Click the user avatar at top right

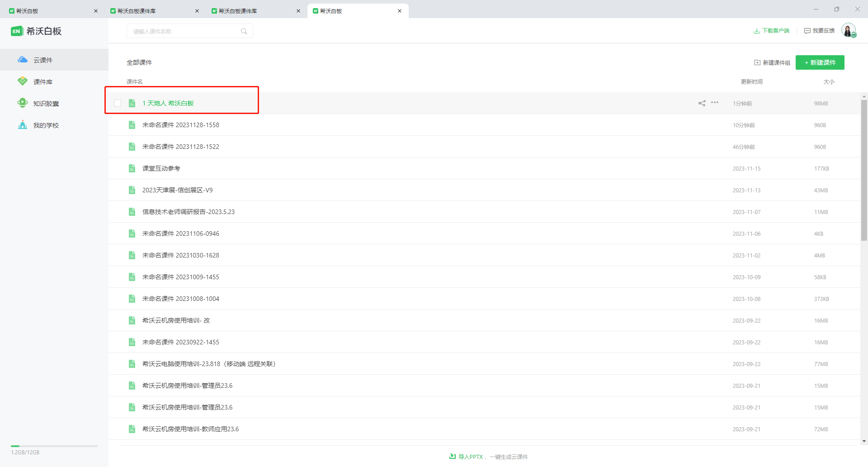849,30
